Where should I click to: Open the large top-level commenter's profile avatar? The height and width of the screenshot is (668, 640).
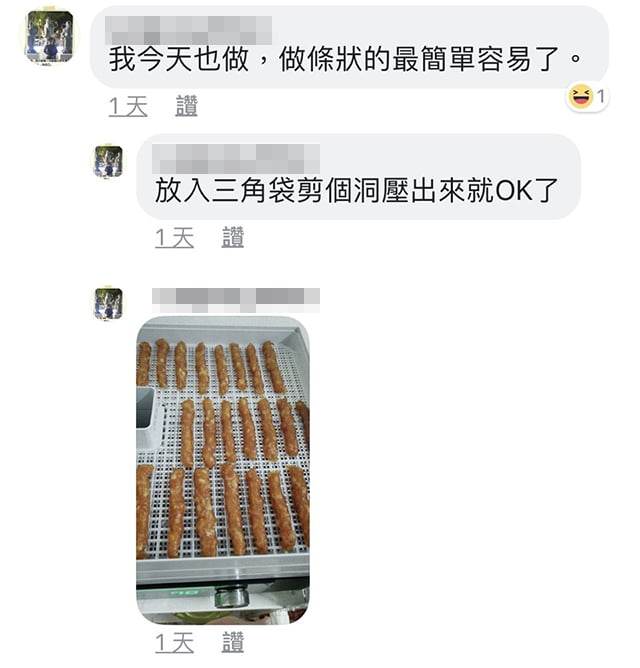click(x=49, y=35)
